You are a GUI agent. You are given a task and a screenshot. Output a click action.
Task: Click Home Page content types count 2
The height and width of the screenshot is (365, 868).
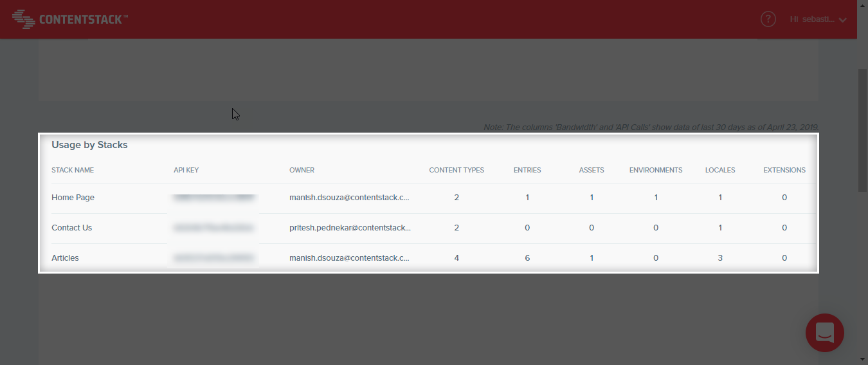pos(457,198)
